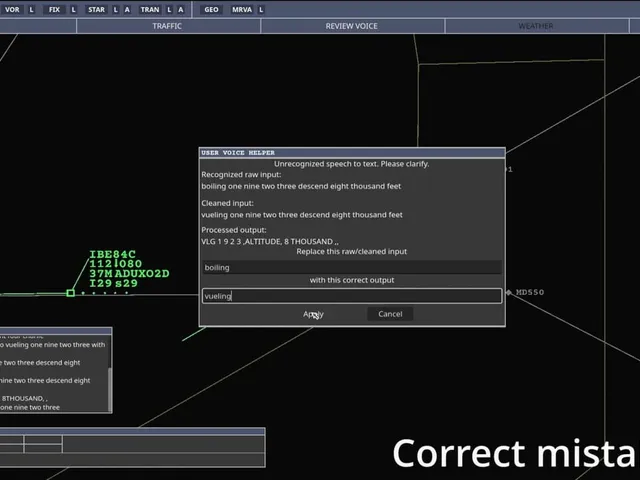
Task: Click the 'Unrecognized speech to text. Please clarify.' message
Action: pos(351,164)
